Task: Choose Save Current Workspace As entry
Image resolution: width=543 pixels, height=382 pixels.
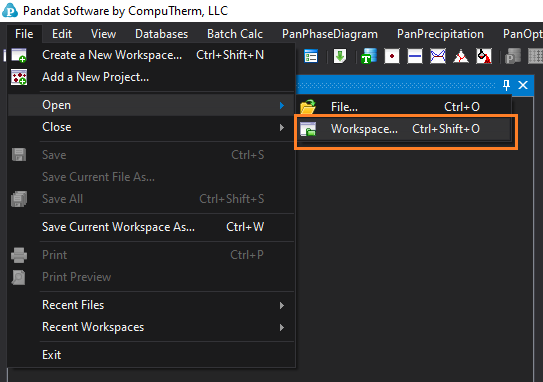Action: pyautogui.click(x=151, y=227)
